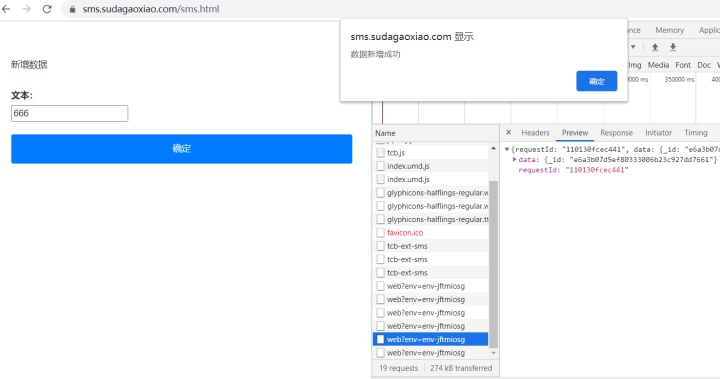This screenshot has width=720, height=379.
Task: Filter network requests by Font
Action: [683, 65]
